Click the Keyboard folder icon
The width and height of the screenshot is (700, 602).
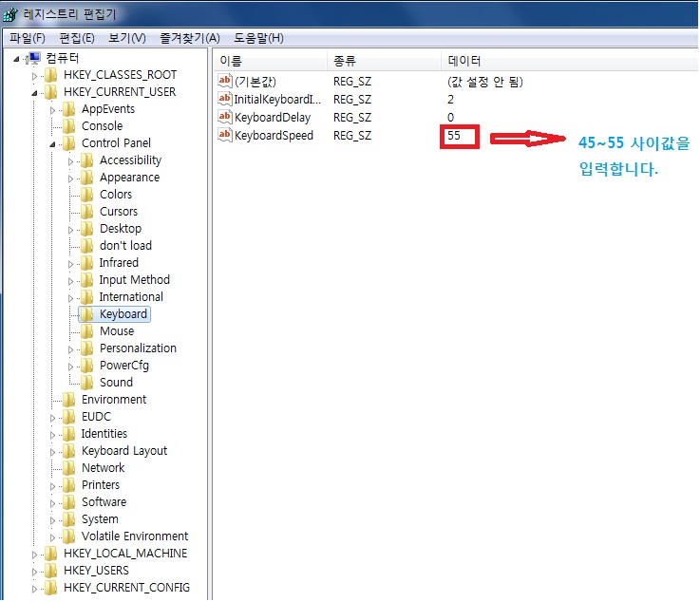pyautogui.click(x=86, y=314)
